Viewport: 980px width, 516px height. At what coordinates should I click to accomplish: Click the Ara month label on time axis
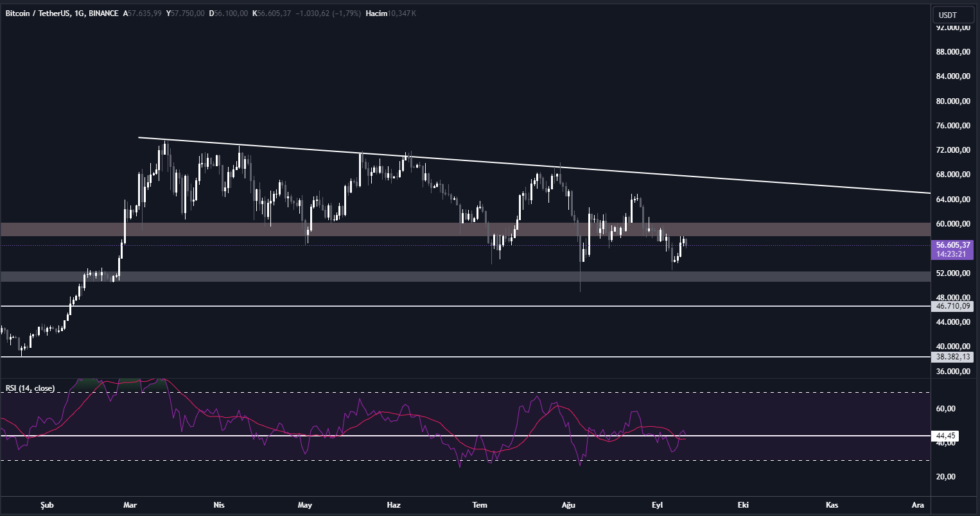(918, 505)
